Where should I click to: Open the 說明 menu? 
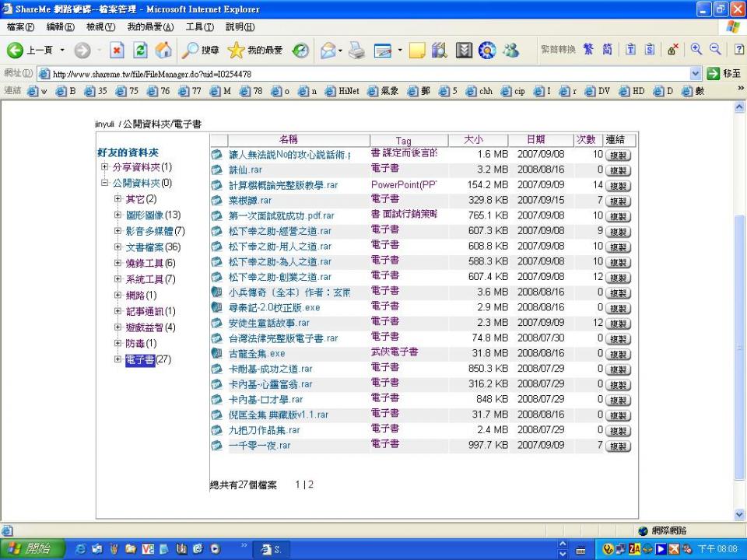(x=240, y=27)
